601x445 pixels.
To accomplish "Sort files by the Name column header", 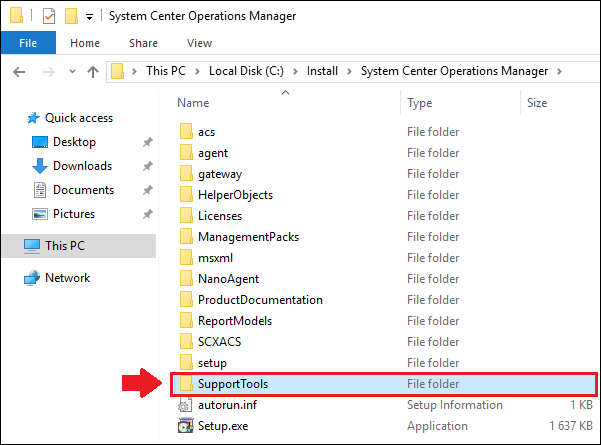I will tap(193, 103).
